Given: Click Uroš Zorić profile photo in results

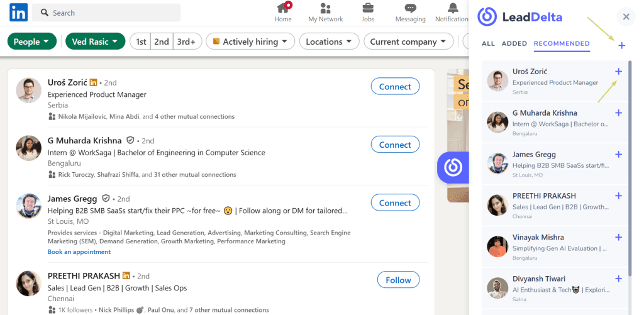Looking at the screenshot, I should 29,91.
